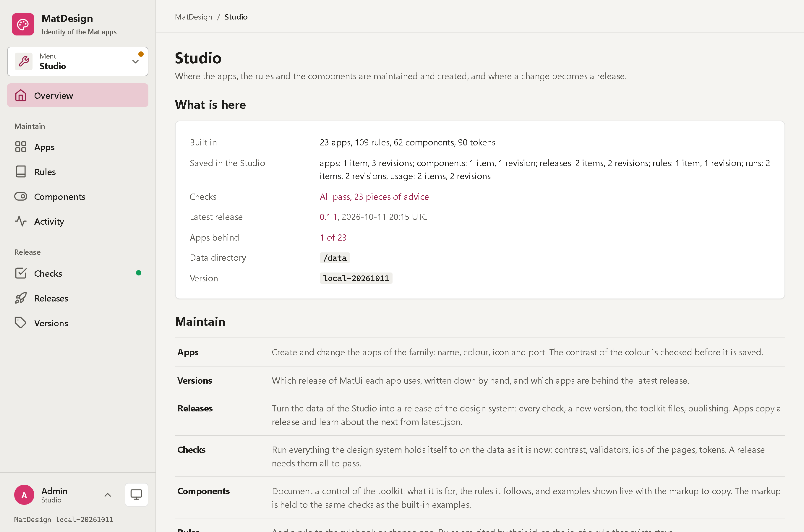804x532 pixels.
Task: Click '23 apps, 109 rules' built-in value
Action: pyautogui.click(x=407, y=142)
